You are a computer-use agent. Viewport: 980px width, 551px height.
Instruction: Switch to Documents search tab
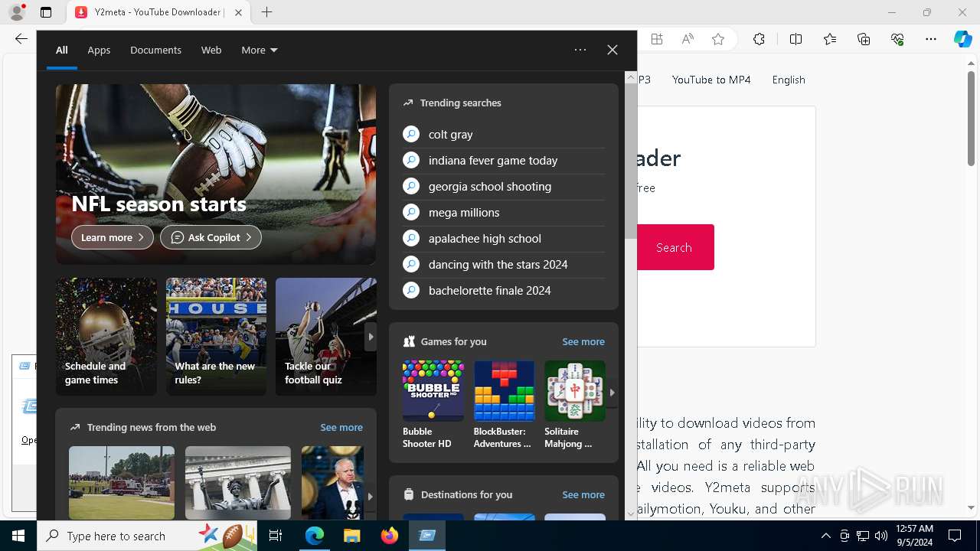[155, 50]
